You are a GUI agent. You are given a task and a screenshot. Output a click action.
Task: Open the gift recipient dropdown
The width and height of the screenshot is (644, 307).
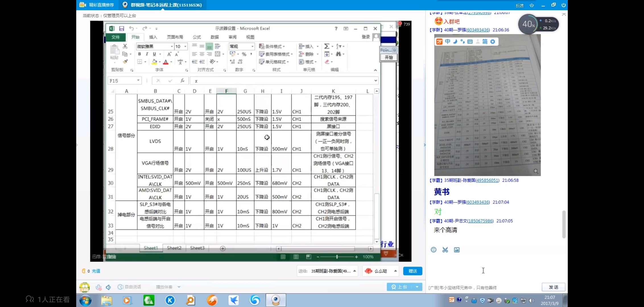click(354, 271)
